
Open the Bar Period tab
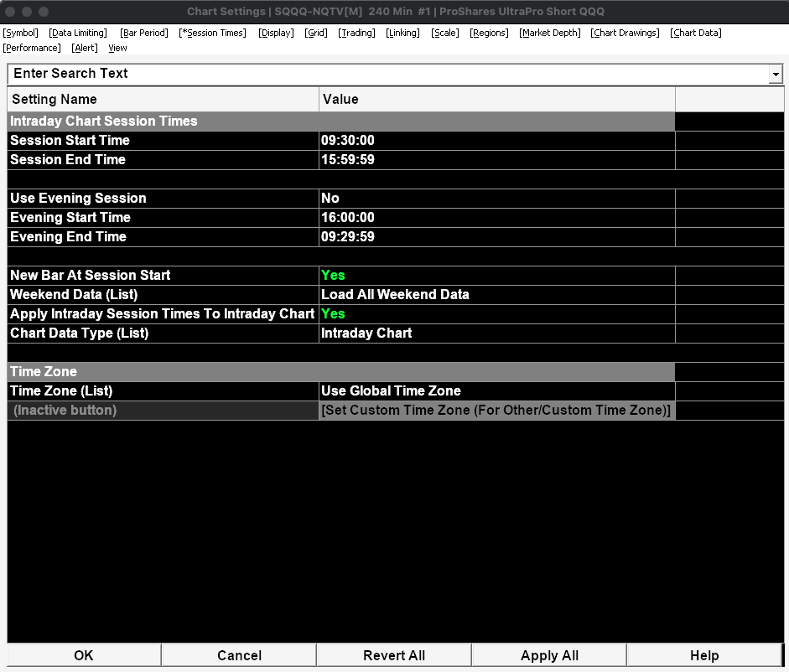pyautogui.click(x=144, y=33)
